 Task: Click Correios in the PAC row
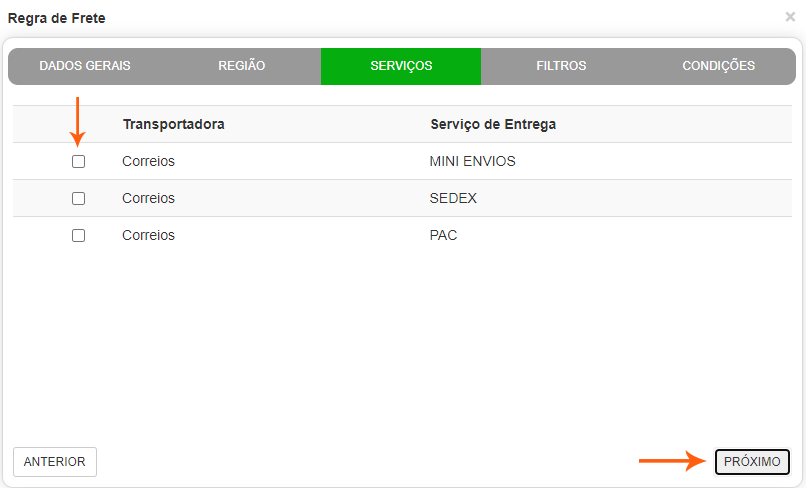coord(148,235)
